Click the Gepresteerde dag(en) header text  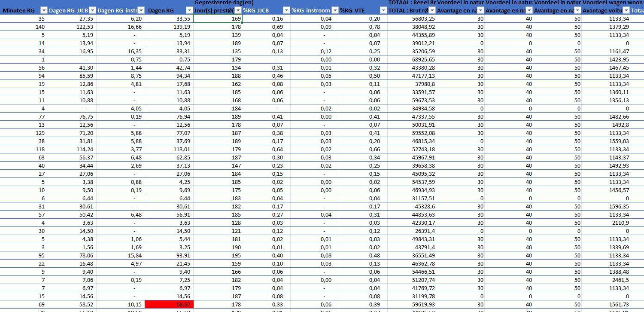coord(223,3)
